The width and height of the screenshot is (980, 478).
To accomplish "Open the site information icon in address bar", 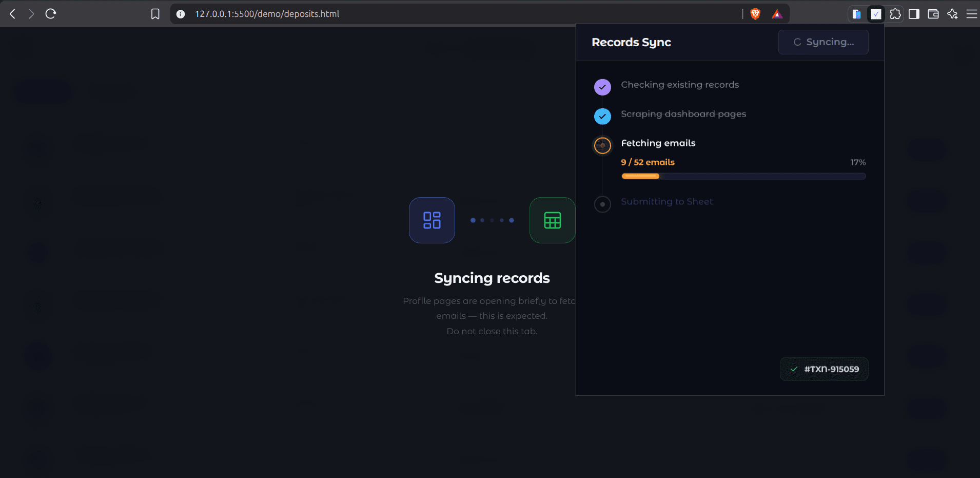I will pyautogui.click(x=181, y=14).
